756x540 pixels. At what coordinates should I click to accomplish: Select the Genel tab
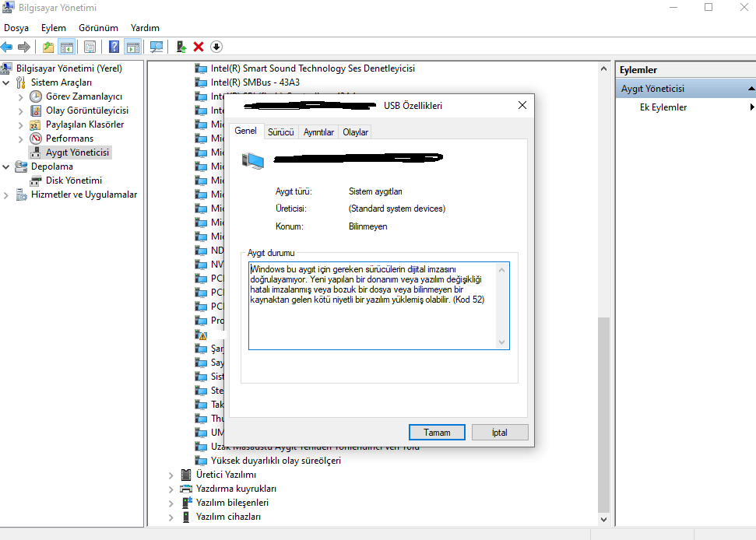pyautogui.click(x=246, y=131)
